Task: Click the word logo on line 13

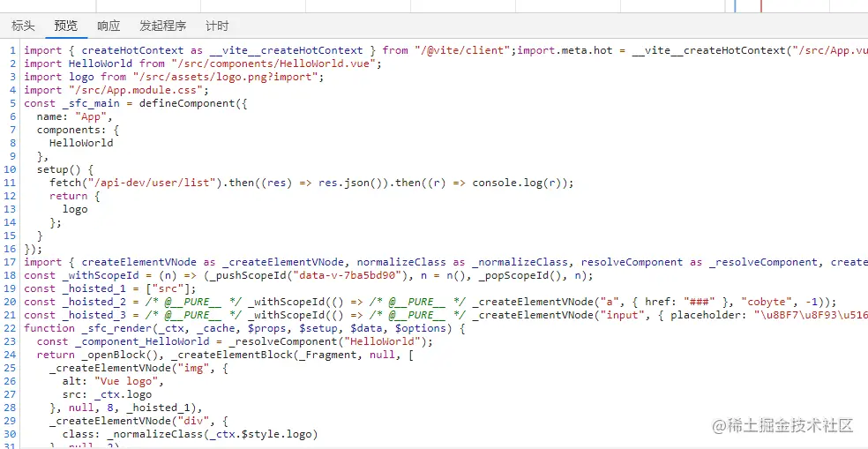Action: [x=75, y=209]
